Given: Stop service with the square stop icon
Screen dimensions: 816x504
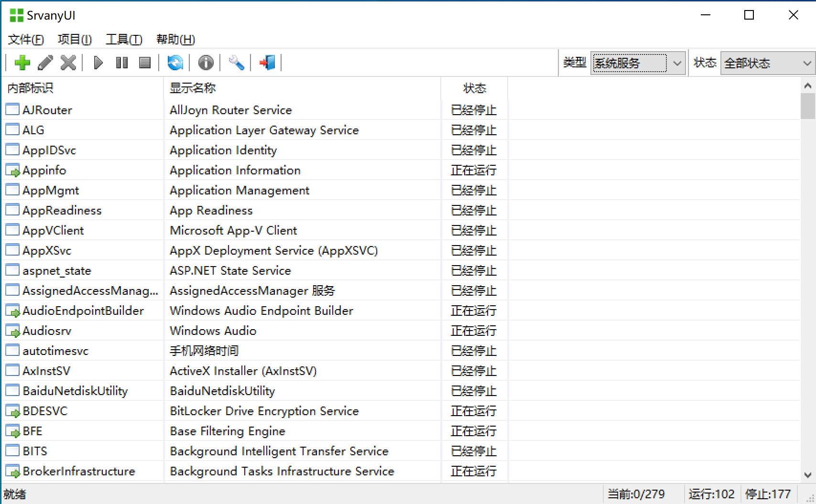Looking at the screenshot, I should click(x=145, y=63).
